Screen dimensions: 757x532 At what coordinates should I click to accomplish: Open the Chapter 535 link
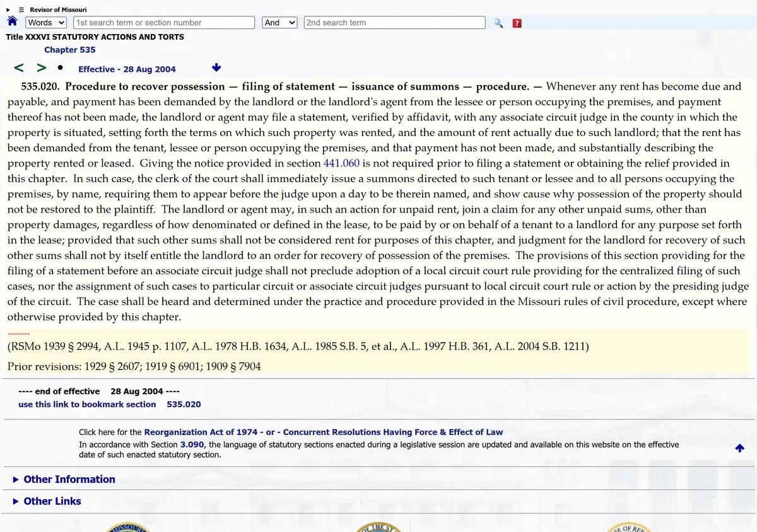70,50
